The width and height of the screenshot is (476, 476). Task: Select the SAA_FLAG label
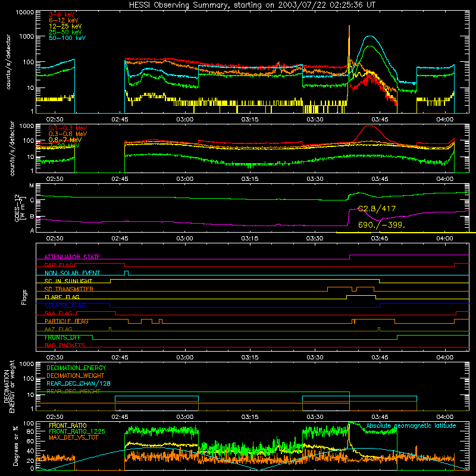tap(58, 313)
